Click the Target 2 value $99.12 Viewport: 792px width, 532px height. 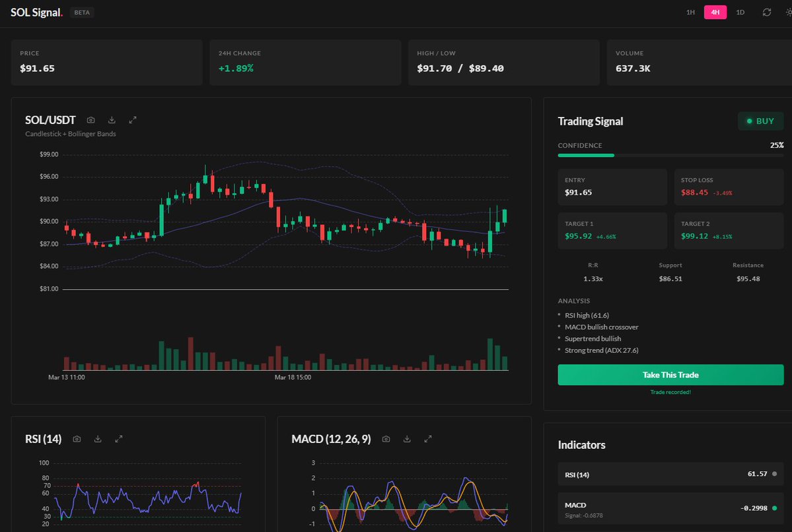[694, 236]
